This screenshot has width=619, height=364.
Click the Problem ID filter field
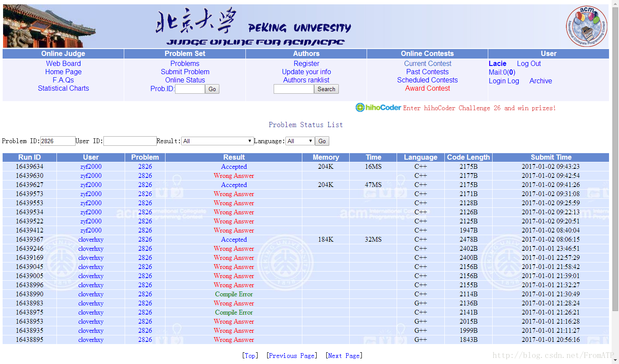click(58, 141)
